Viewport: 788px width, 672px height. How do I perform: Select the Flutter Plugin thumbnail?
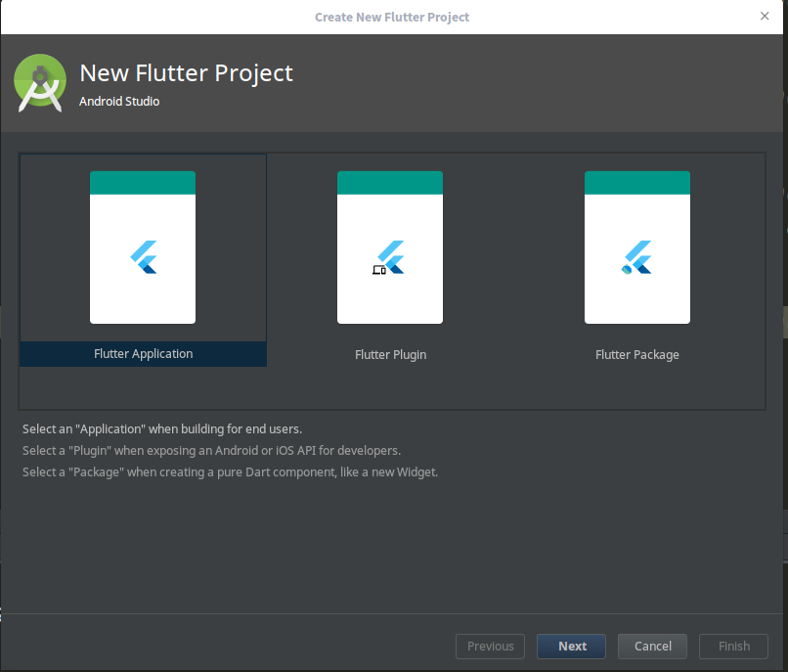coord(390,247)
